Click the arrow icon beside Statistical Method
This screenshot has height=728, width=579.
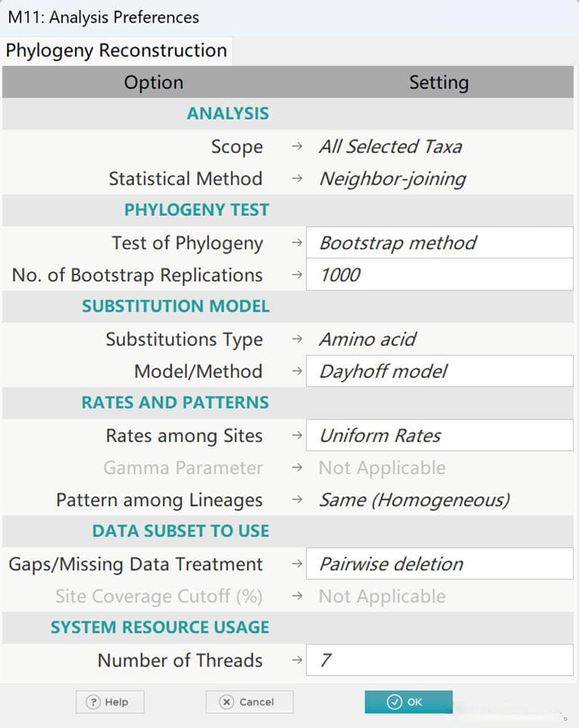(x=297, y=178)
